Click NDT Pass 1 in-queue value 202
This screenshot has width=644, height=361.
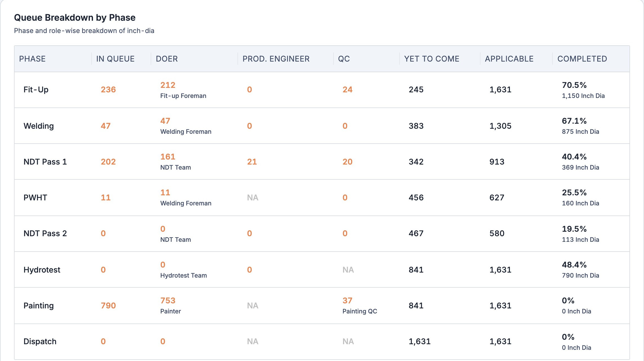click(108, 162)
